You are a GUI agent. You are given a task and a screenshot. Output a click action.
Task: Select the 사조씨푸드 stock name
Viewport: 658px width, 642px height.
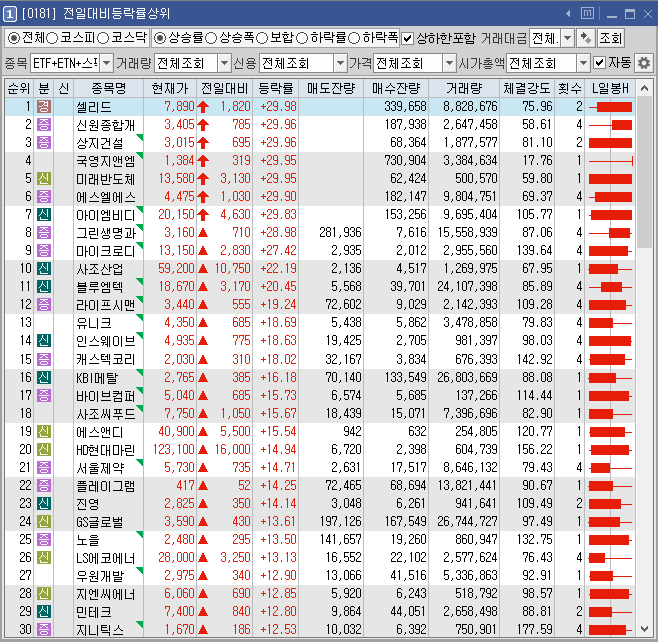tap(105, 414)
